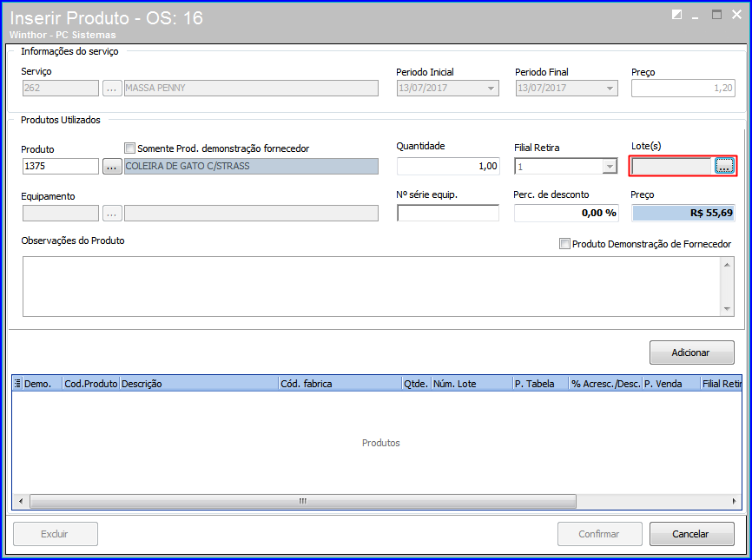Screen dimensions: 752x560
Task: Click the MASSA PENNY service description field
Action: click(x=251, y=89)
